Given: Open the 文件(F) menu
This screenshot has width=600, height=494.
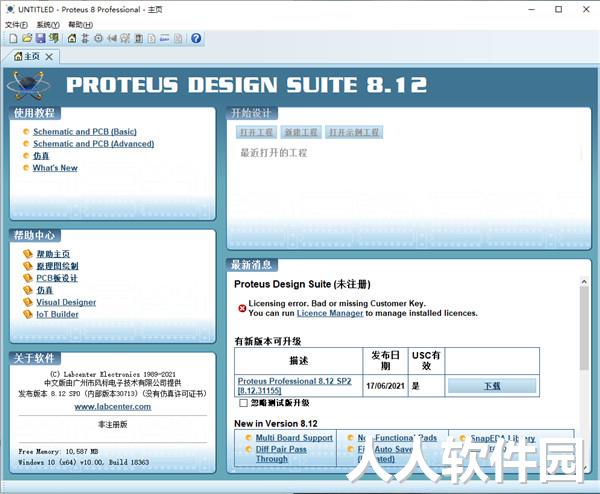Looking at the screenshot, I should pyautogui.click(x=16, y=25).
